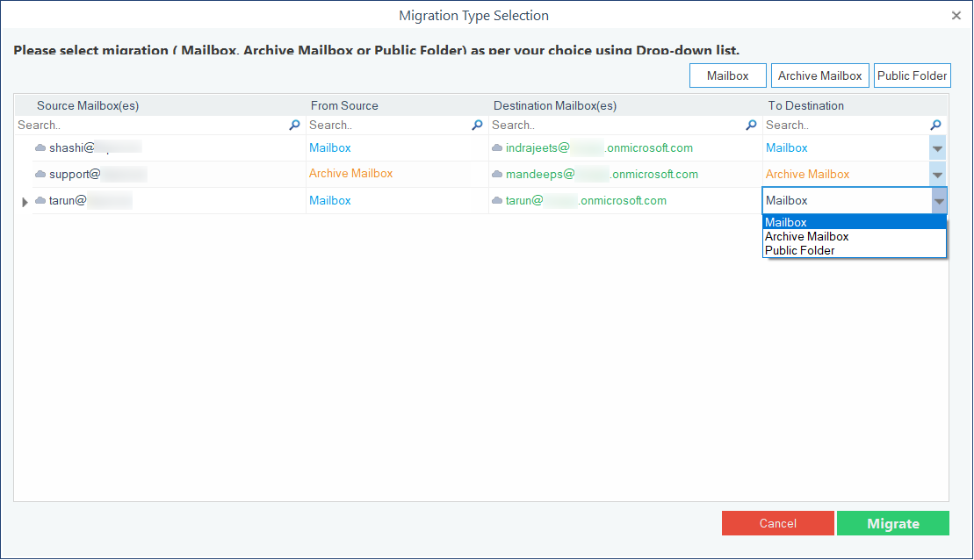
Task: Click the To Destination column header
Action: coord(805,105)
